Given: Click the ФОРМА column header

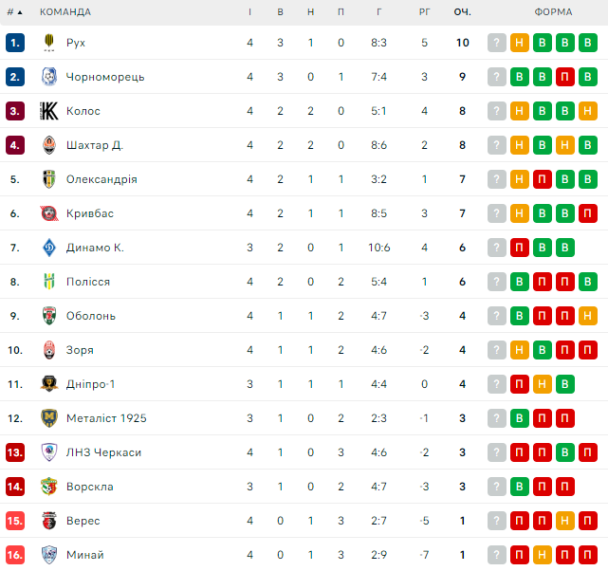Looking at the screenshot, I should click(x=553, y=12).
